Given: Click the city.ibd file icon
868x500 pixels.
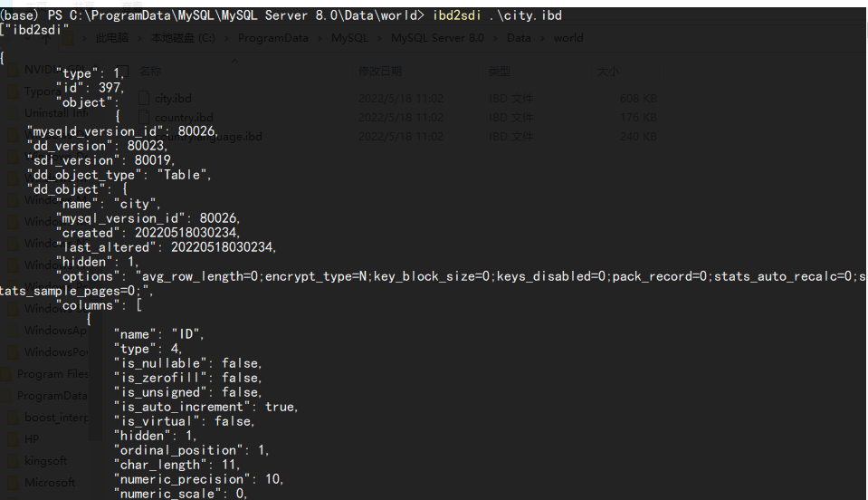Looking at the screenshot, I should coord(143,98).
